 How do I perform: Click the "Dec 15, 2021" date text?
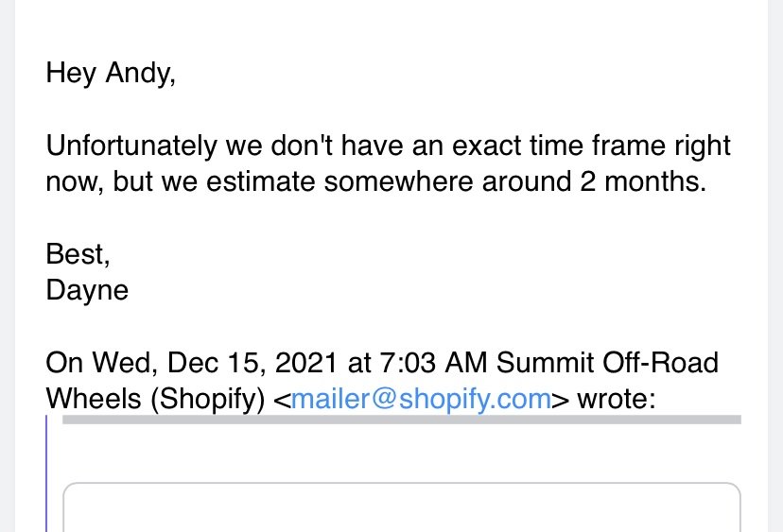coord(252,363)
